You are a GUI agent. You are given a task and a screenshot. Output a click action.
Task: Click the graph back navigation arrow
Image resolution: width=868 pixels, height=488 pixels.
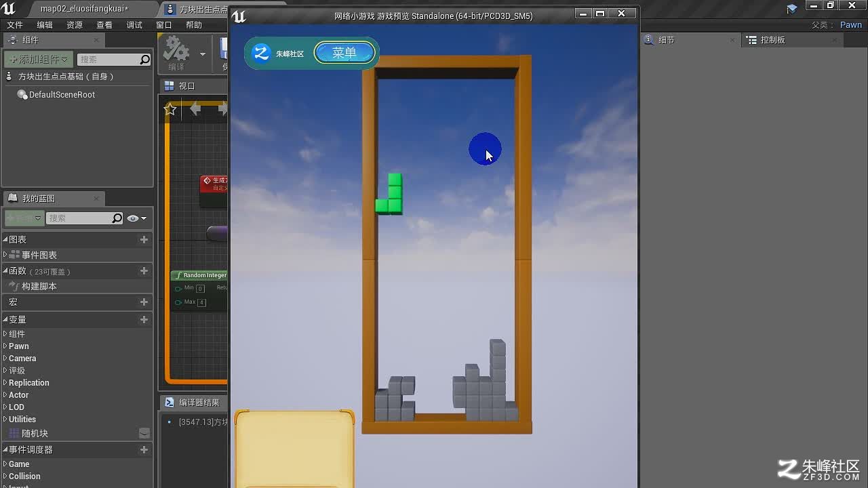coord(195,108)
